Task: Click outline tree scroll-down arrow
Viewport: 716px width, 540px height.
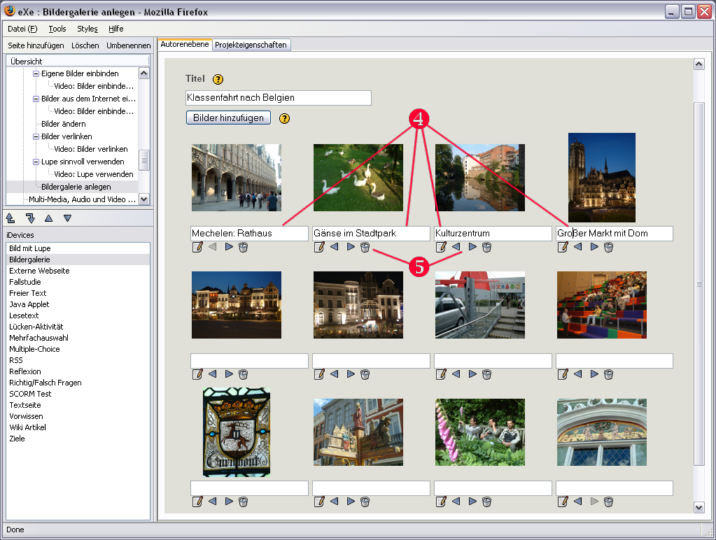Action: tap(144, 199)
